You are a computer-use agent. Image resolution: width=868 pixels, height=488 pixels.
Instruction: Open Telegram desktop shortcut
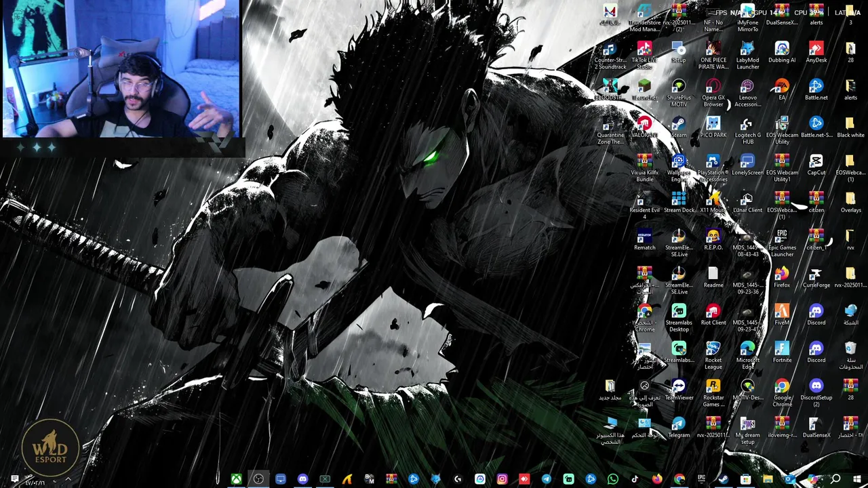(679, 427)
